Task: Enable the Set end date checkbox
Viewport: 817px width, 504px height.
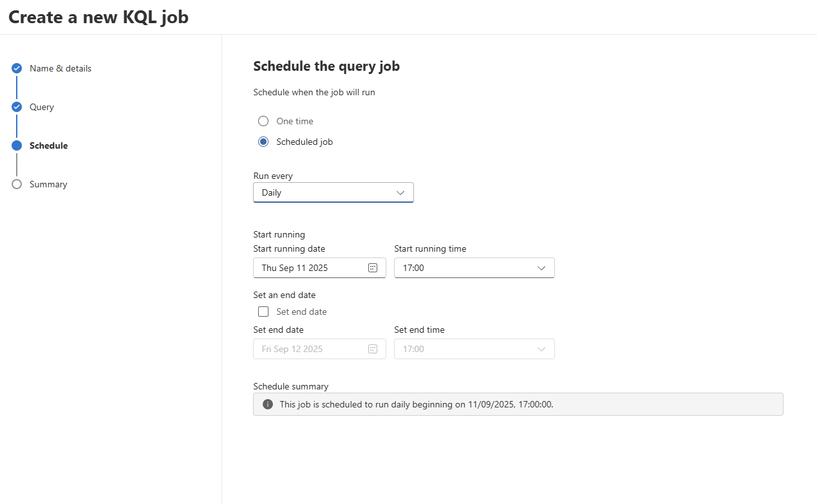Action: coord(263,312)
